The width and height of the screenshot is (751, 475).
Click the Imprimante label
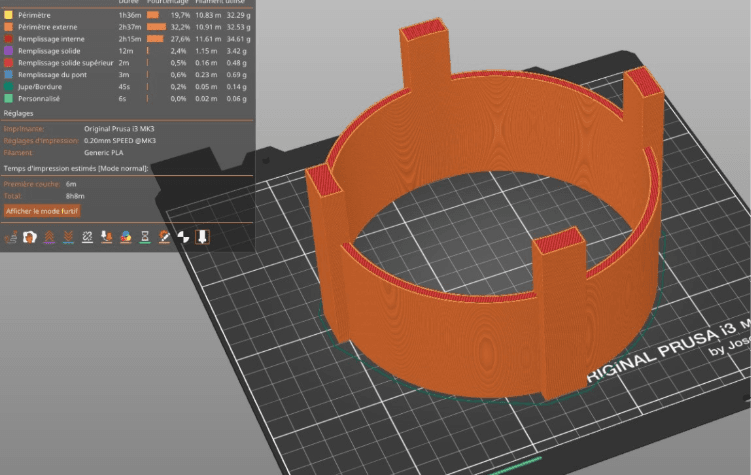click(24, 129)
